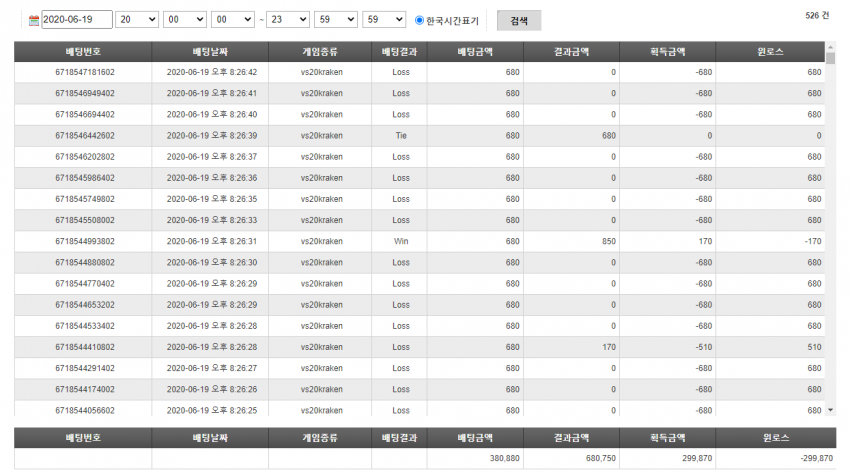Viewport: 850px width, 470px height.
Task: Click Loss result in the 6718546949402 row
Action: (401, 93)
